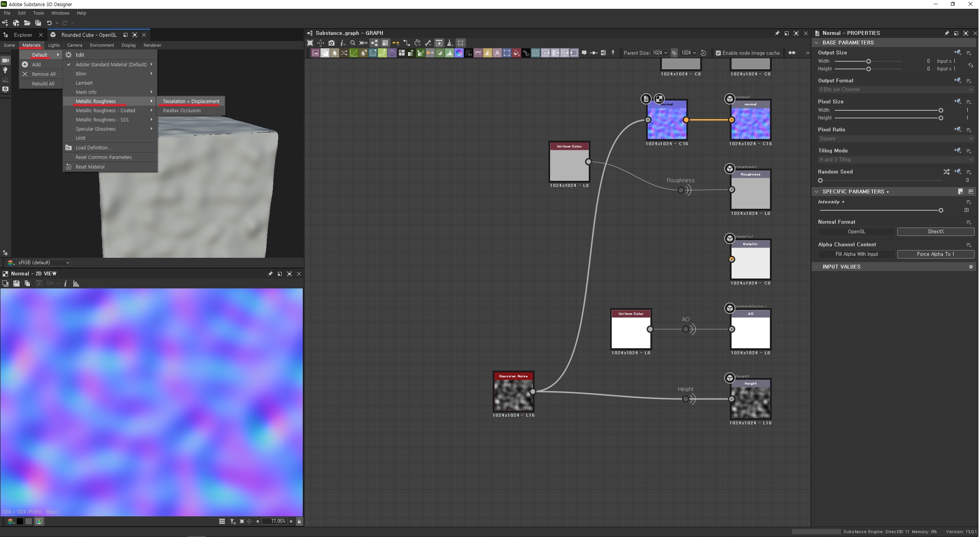This screenshot has height=537, width=980.
Task: Switch to the Explorer tab
Action: [23, 35]
